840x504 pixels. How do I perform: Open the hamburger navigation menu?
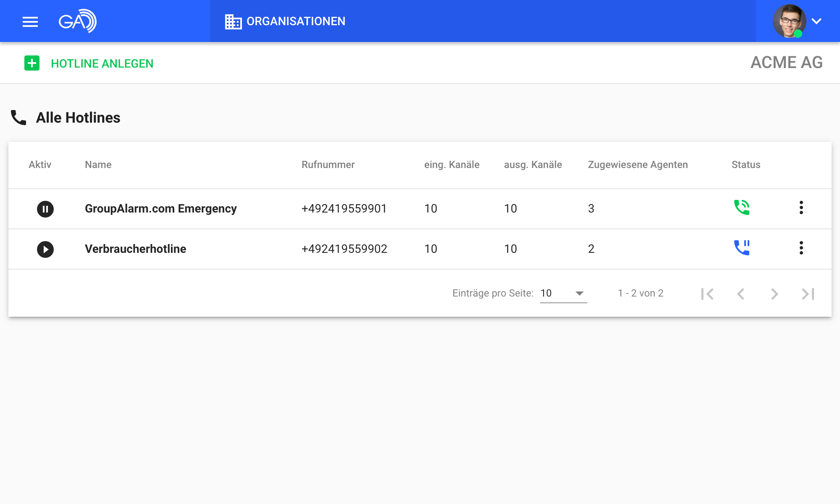click(30, 21)
